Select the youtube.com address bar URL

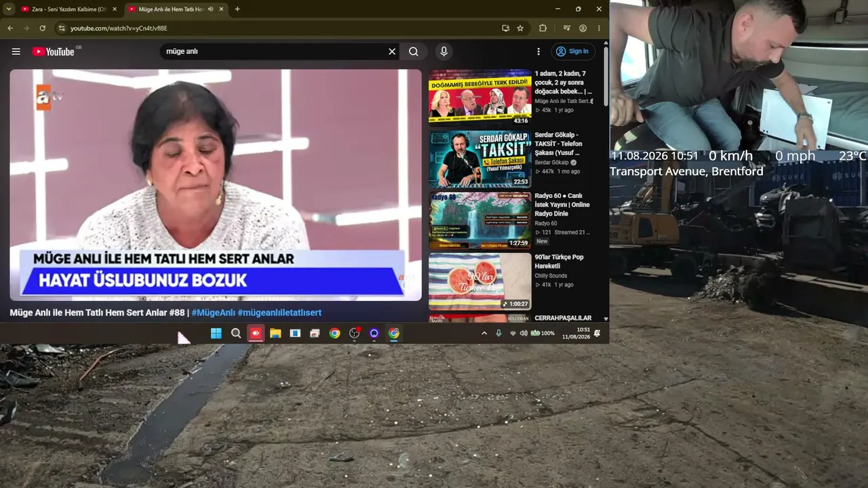pyautogui.click(x=119, y=28)
